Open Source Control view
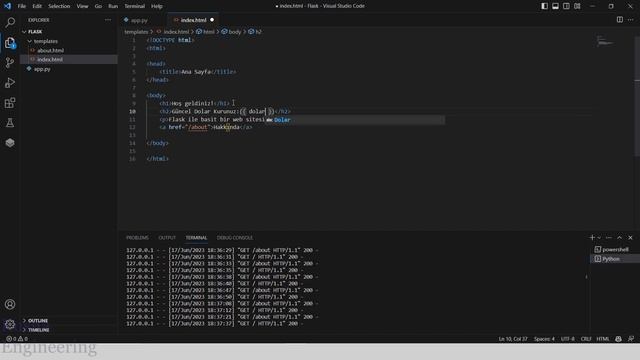This screenshot has width=640, height=360. click(x=10, y=62)
